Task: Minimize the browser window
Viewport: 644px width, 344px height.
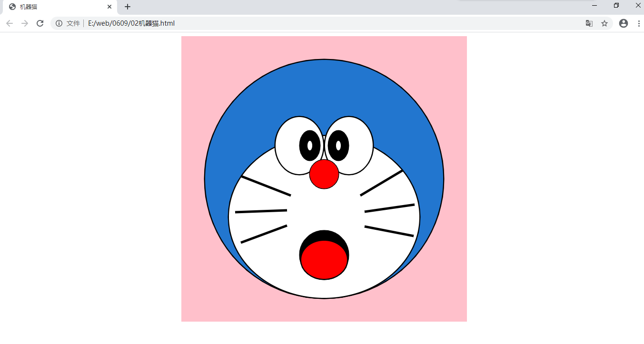Action: pos(594,5)
